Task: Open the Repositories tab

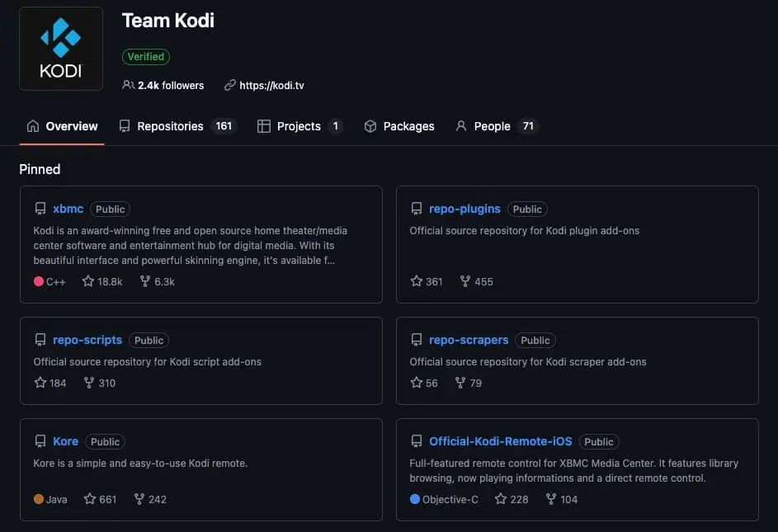Action: pos(177,126)
